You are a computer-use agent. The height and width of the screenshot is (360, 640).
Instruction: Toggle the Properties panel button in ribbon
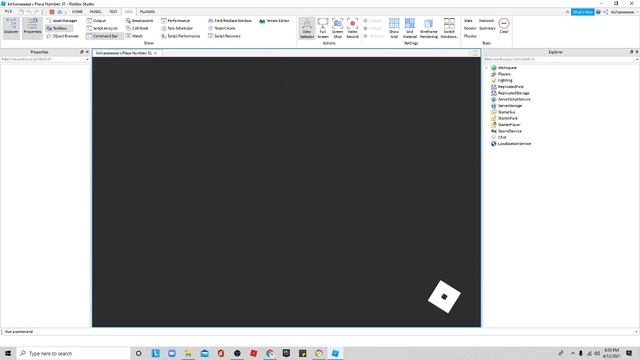pos(32,28)
